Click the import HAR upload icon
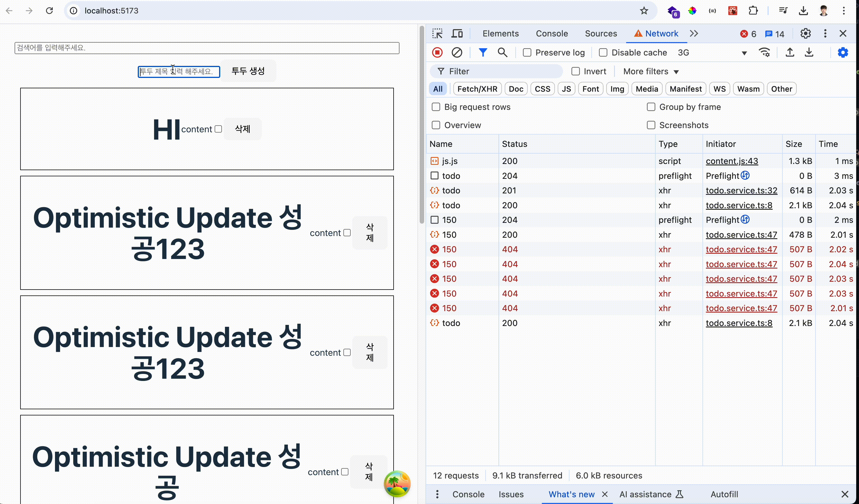The height and width of the screenshot is (504, 859). [790, 52]
